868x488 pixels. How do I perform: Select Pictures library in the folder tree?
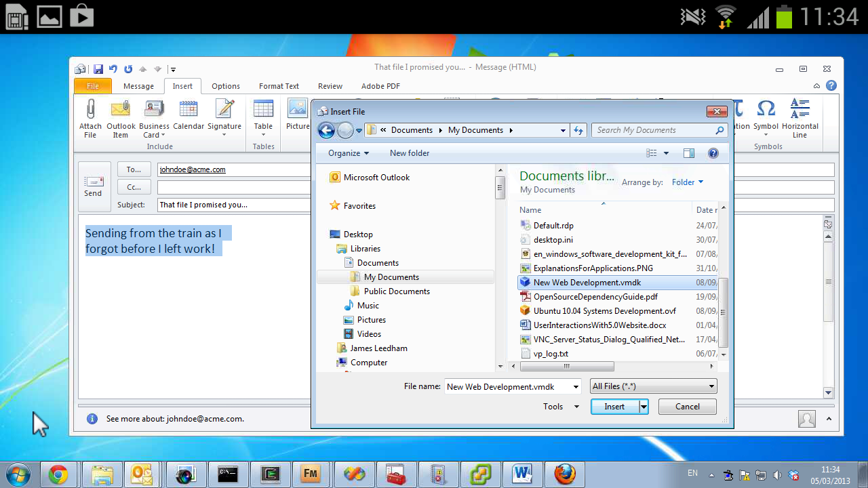pos(372,320)
